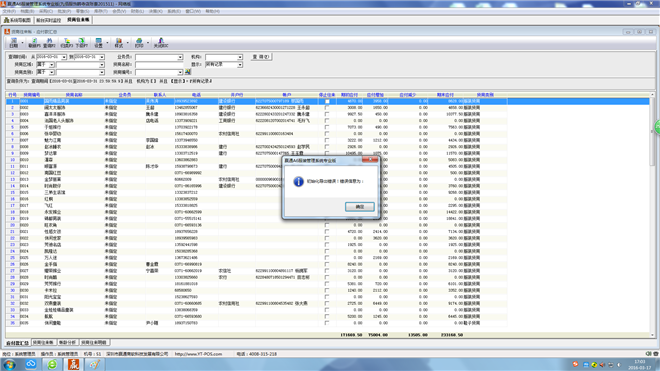Click the 查询F2 binoculars toolbar icon
Viewport: 660px width, 371px height.
point(49,43)
